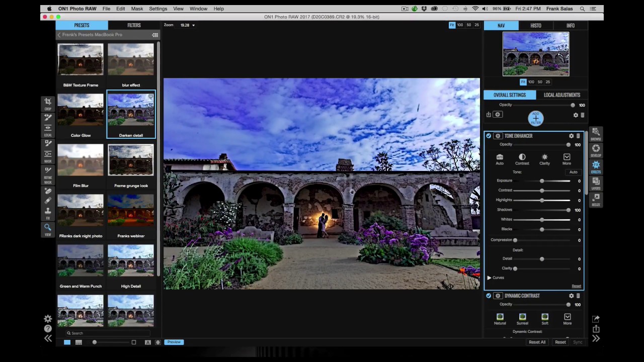Open the Layers module
644x362 pixels.
[596, 183]
